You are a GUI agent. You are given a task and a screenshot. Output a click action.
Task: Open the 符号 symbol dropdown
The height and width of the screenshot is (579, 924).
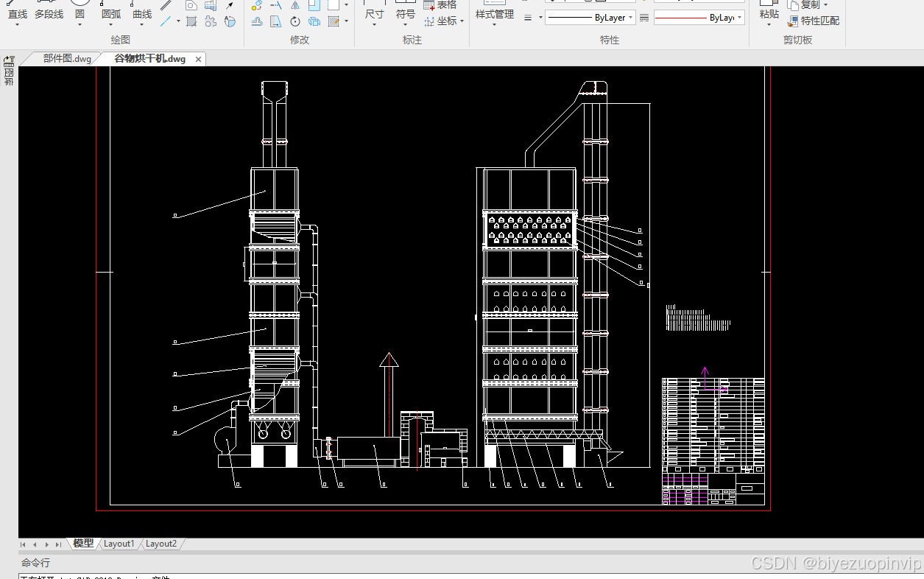405,25
